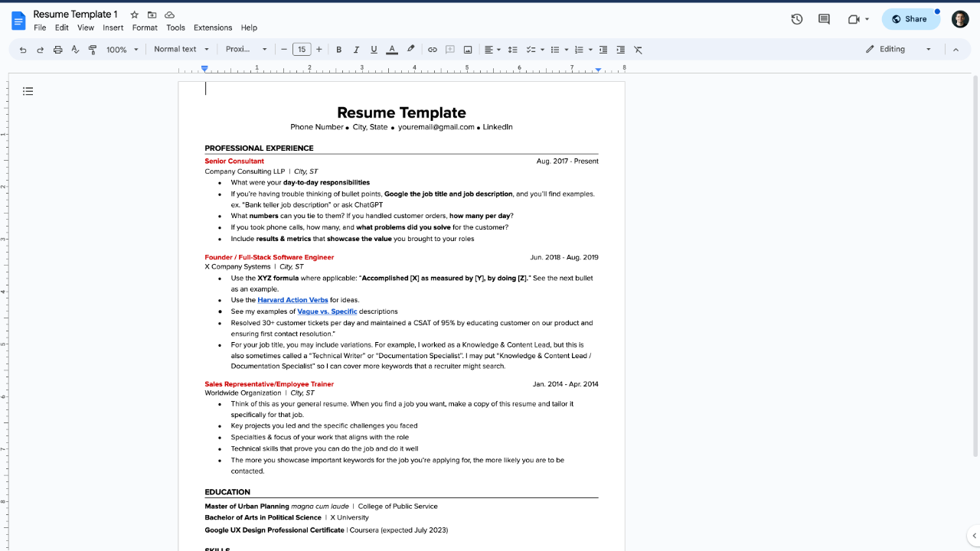This screenshot has height=551, width=980.
Task: Toggle italic formatting
Action: click(x=356, y=49)
